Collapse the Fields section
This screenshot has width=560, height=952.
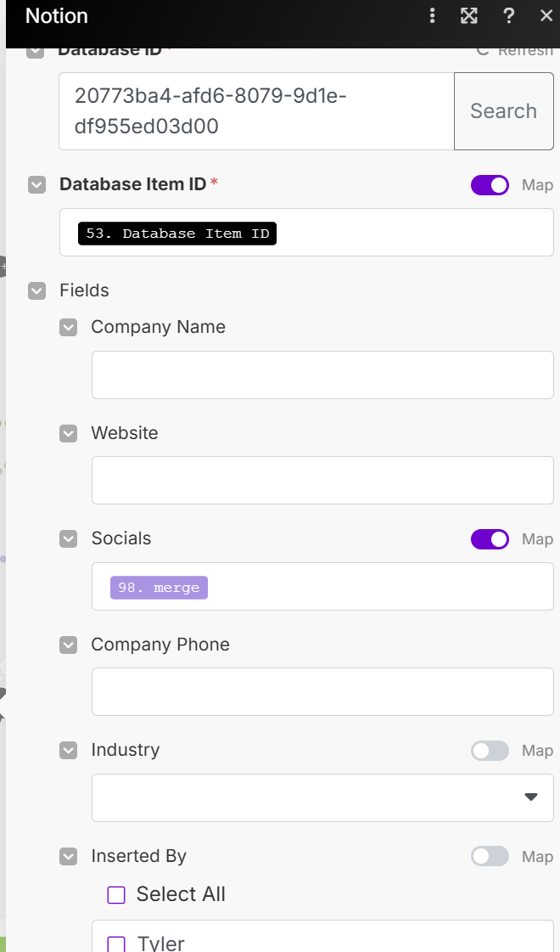point(36,290)
